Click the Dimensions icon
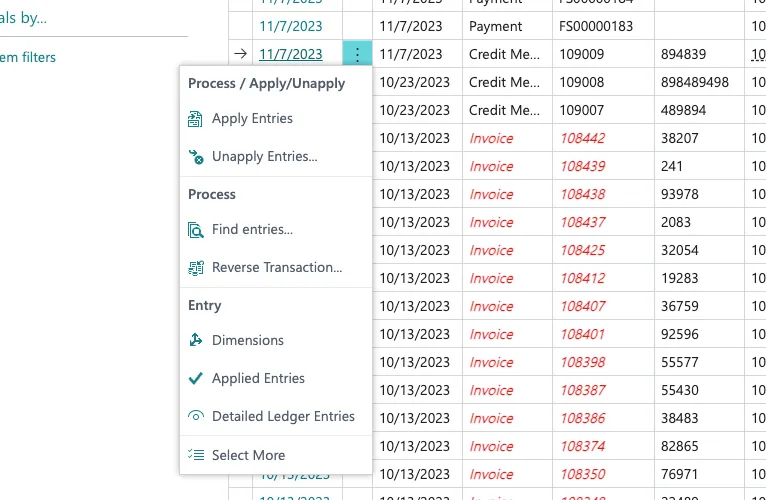This screenshot has height=500, width=766. pyautogui.click(x=196, y=340)
